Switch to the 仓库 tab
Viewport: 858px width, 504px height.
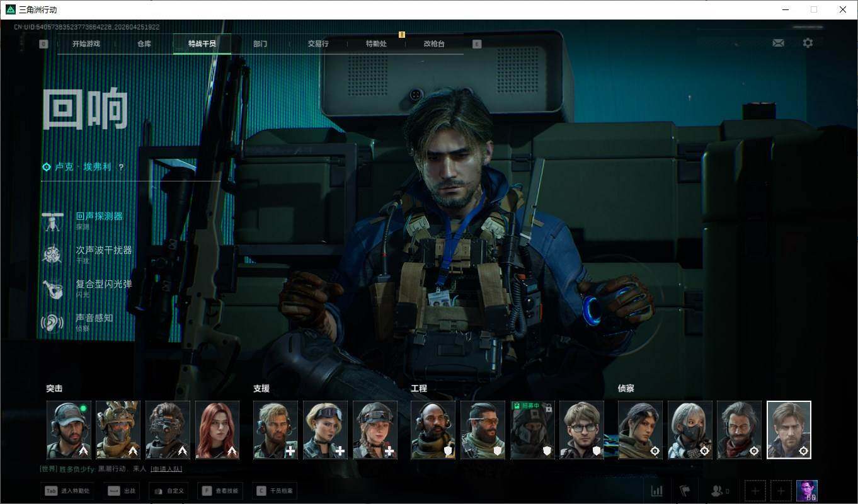pyautogui.click(x=144, y=44)
